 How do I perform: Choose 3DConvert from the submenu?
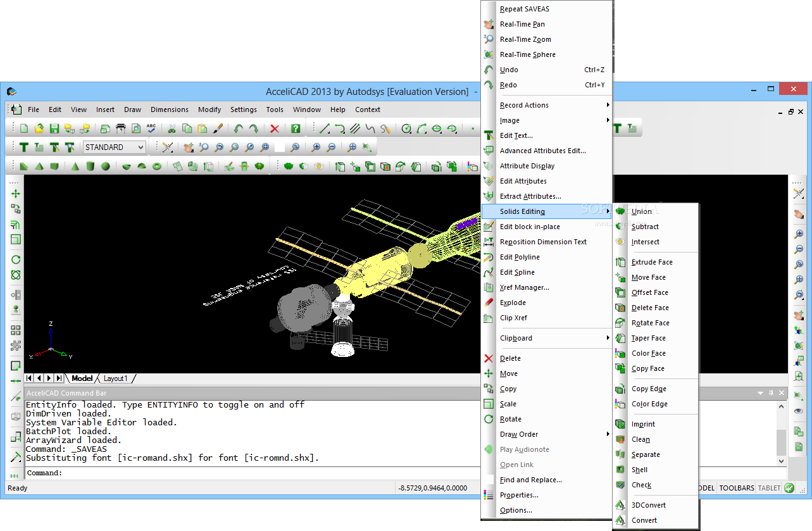(x=655, y=505)
